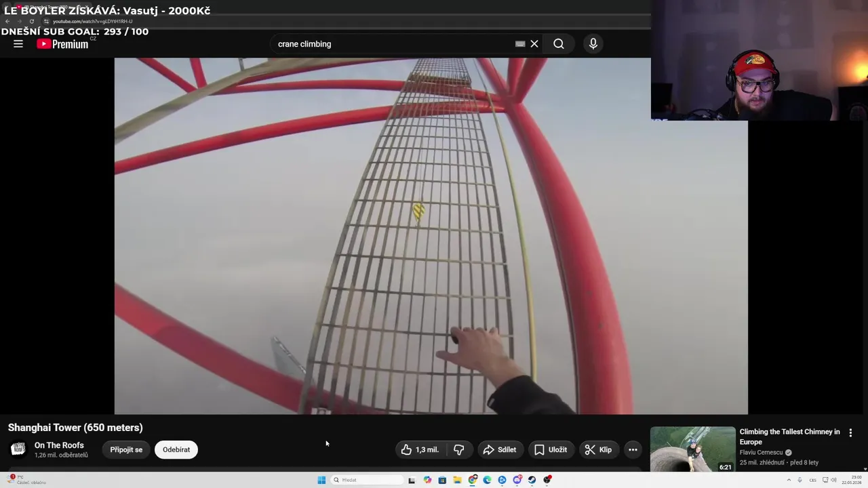Click the Připojit se membership button
This screenshot has height=488, width=868.
pyautogui.click(x=126, y=449)
